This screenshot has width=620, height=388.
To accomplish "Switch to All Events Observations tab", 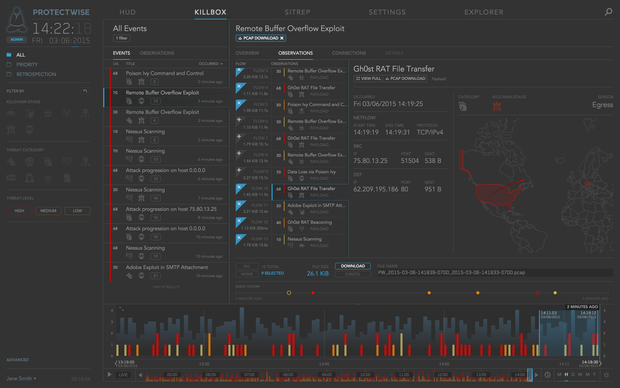I will pos(157,53).
